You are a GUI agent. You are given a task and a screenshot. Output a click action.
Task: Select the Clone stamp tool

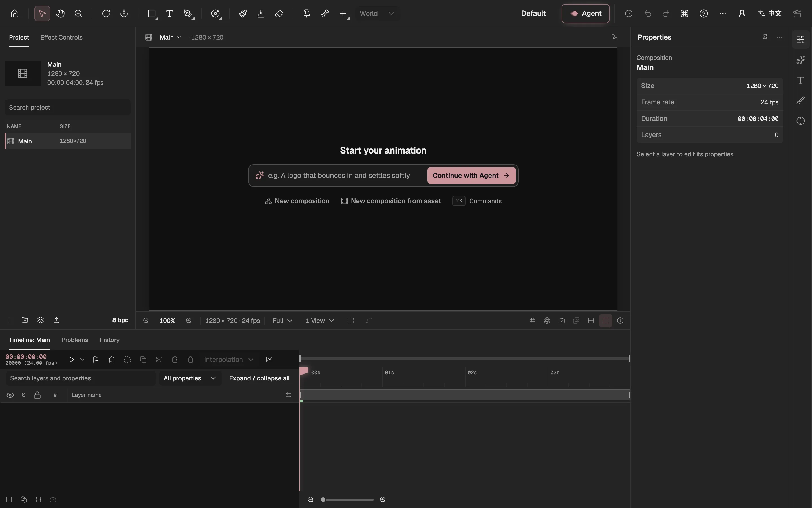click(x=261, y=14)
